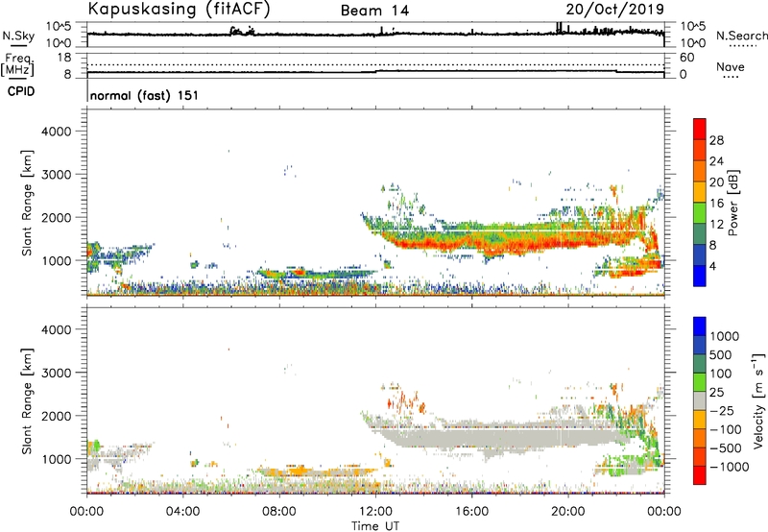Click the "Velocity [m s⁻¹]" color bar title
This screenshot has width=768, height=532.
[x=758, y=400]
